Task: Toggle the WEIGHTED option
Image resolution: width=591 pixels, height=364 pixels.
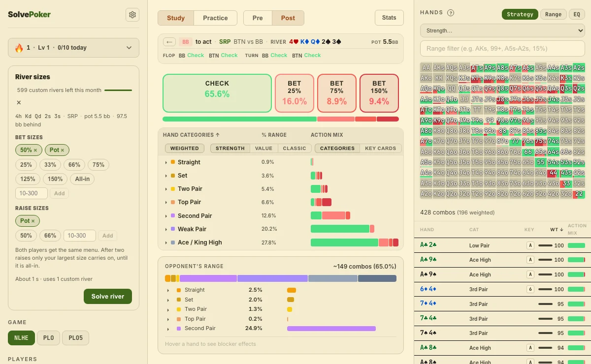Action: (185, 148)
